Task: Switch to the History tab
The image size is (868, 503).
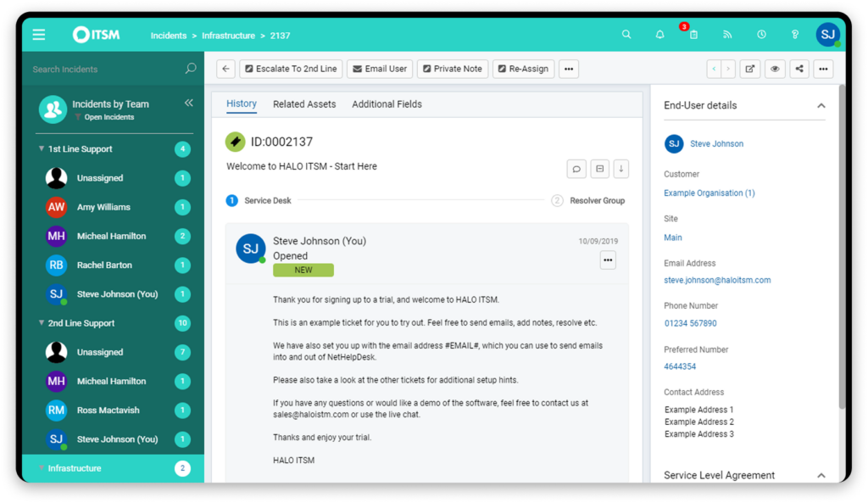Action: [242, 103]
